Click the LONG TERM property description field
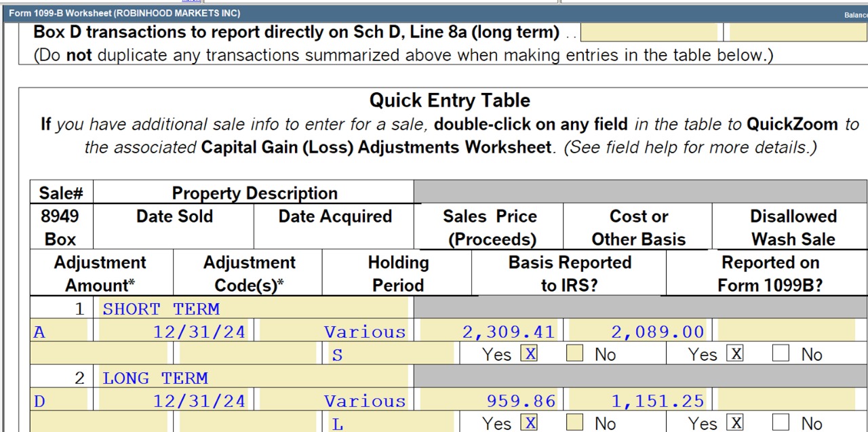The height and width of the screenshot is (432, 868). [254, 378]
